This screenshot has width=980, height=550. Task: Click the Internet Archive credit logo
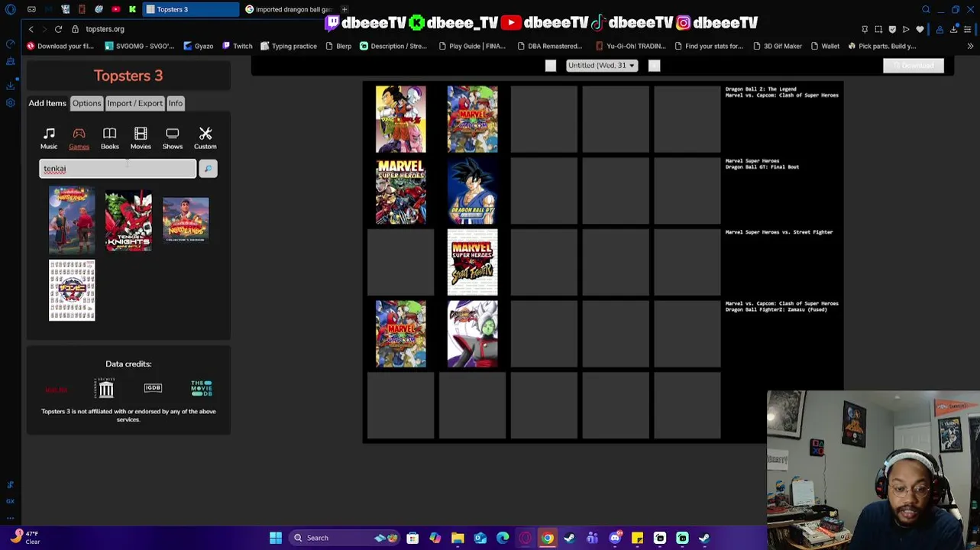106,388
